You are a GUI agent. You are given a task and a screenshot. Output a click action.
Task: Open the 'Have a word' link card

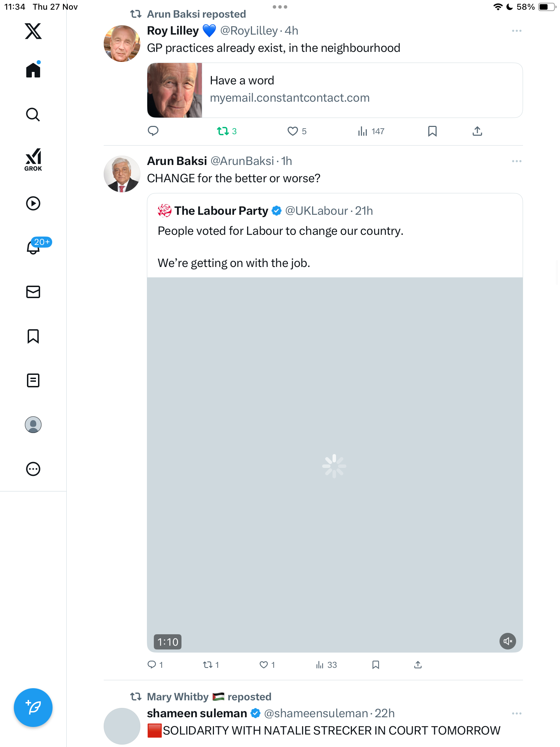click(x=335, y=90)
